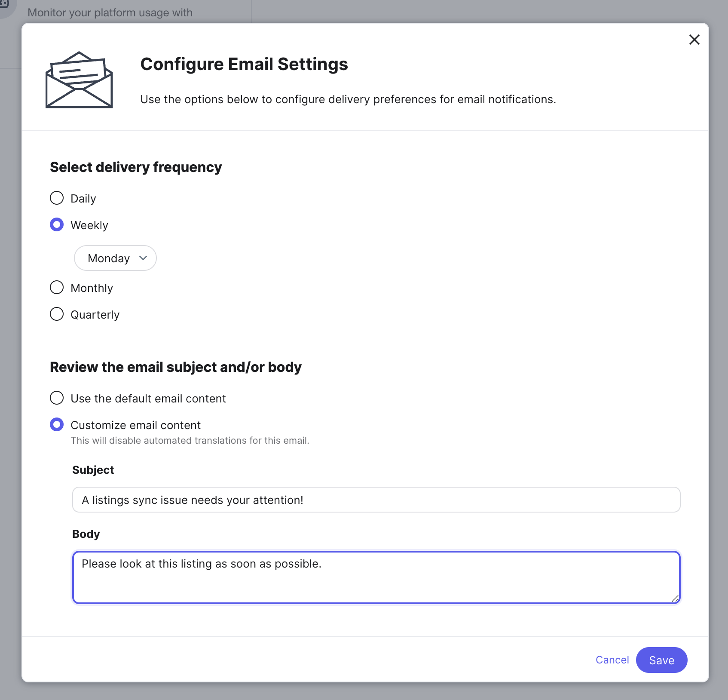Click the 'Review the email subject and/or body' heading

click(x=176, y=367)
